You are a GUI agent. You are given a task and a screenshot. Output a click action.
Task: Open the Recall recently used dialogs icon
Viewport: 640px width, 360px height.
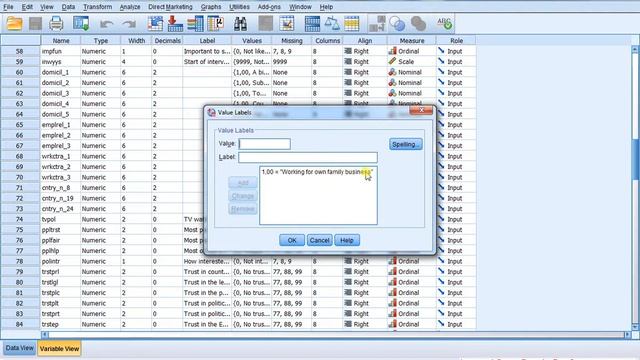81,24
